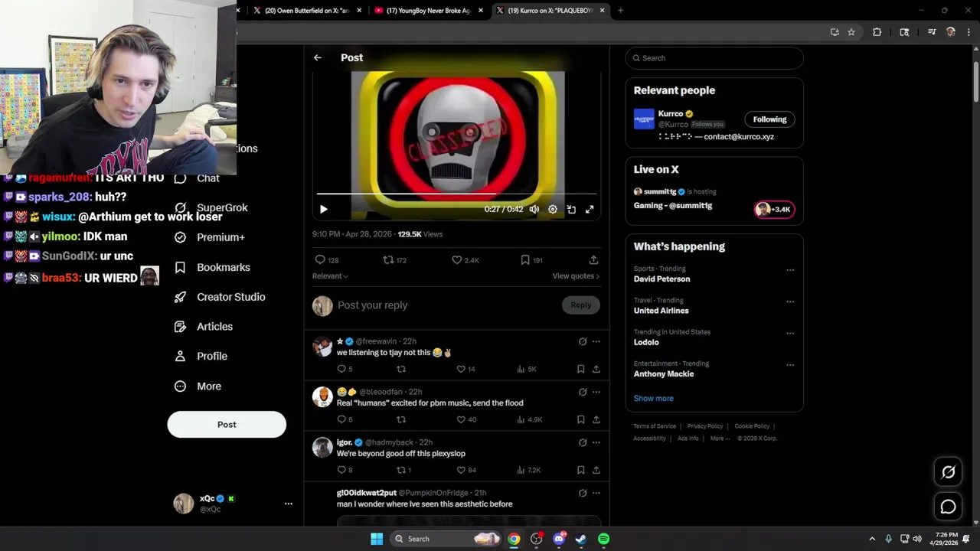This screenshot has height=551, width=980.
Task: Seek on the video progress bar
Action: coord(456,194)
